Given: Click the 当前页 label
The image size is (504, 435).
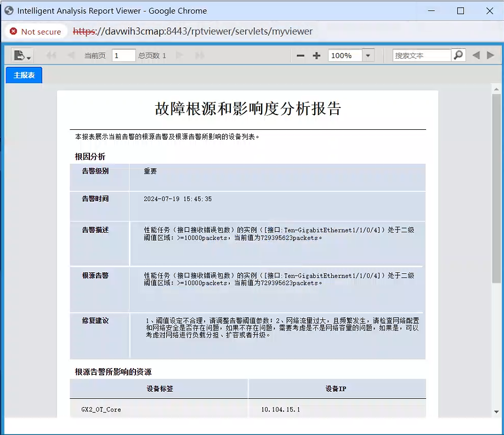Looking at the screenshot, I should [x=95, y=55].
